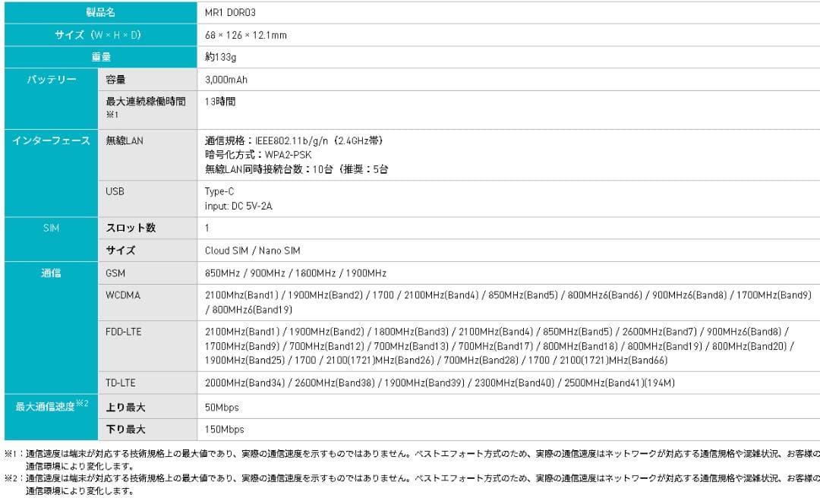The width and height of the screenshot is (820, 504).
Task: Click the '最大通信速度※2' category cell
Action: [52, 417]
